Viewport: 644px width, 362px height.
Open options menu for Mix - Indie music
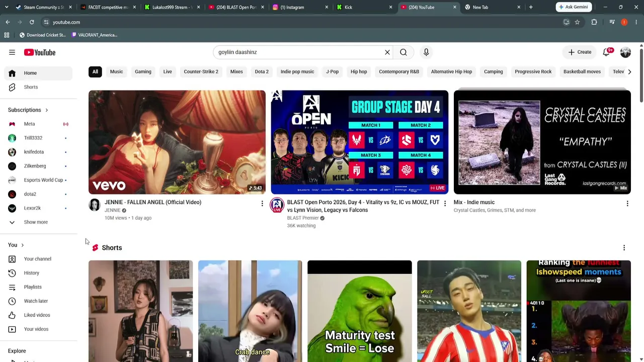click(x=627, y=203)
